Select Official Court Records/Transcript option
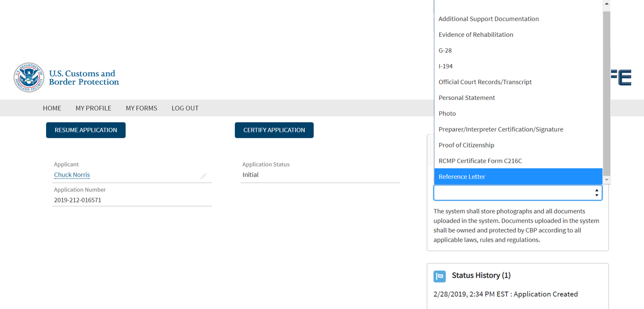Viewport: 644px width, 309px height. (x=485, y=82)
